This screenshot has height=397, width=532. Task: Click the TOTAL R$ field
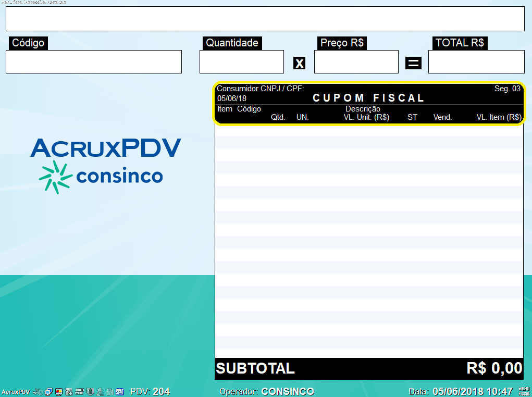[476, 62]
